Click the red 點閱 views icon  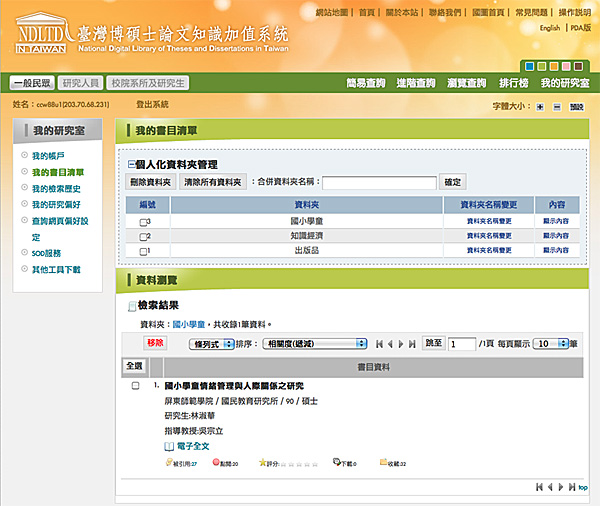point(216,463)
